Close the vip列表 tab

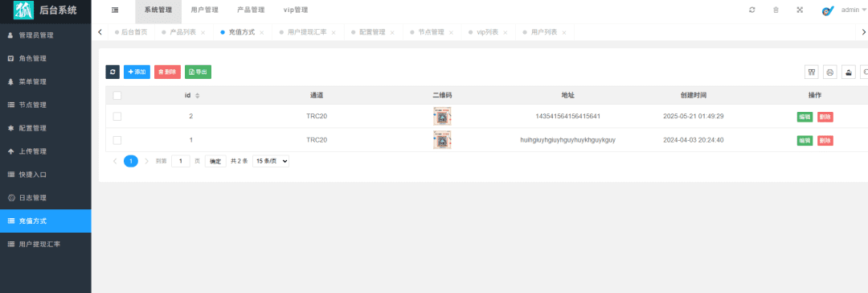pos(506,33)
